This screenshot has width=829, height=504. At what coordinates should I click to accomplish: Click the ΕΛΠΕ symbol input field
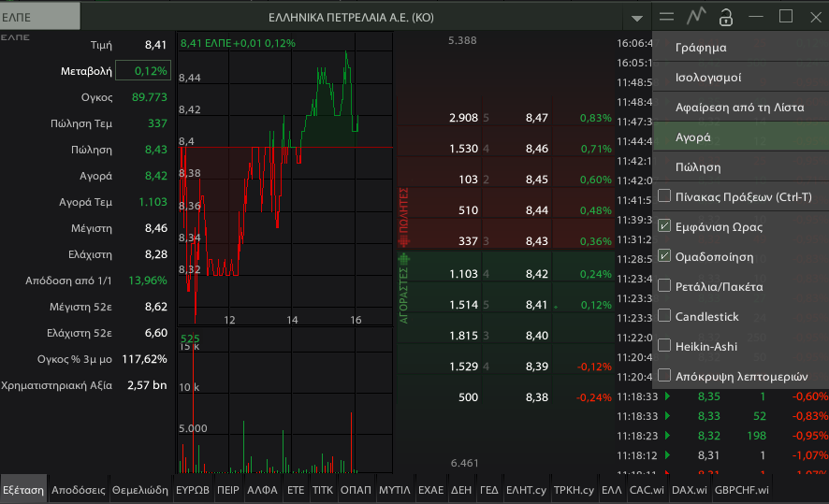[x=40, y=17]
